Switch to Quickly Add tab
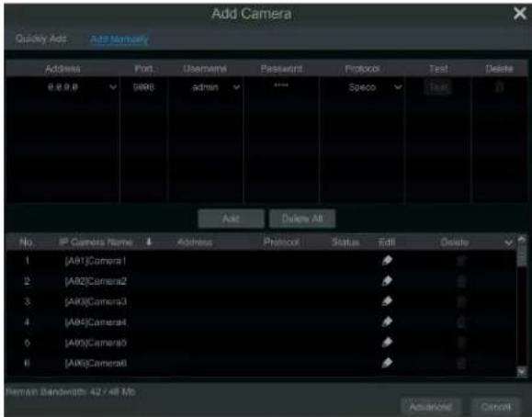532x417 pixels. (x=41, y=39)
